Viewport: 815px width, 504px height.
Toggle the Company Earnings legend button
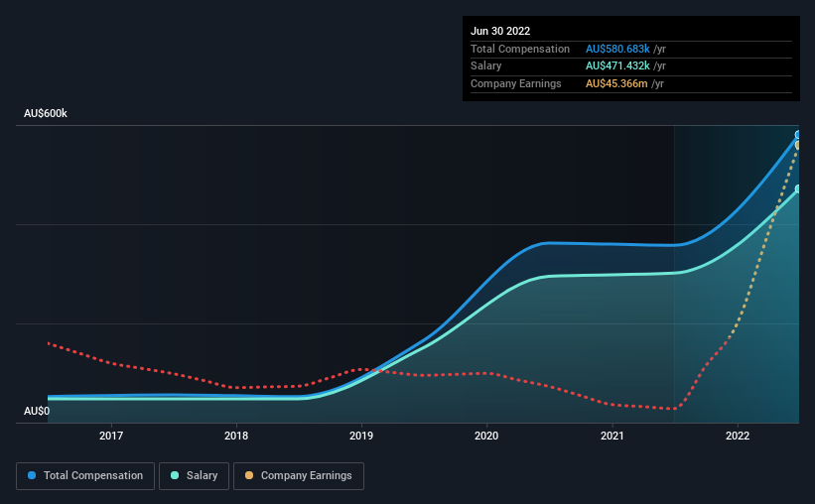pyautogui.click(x=299, y=476)
